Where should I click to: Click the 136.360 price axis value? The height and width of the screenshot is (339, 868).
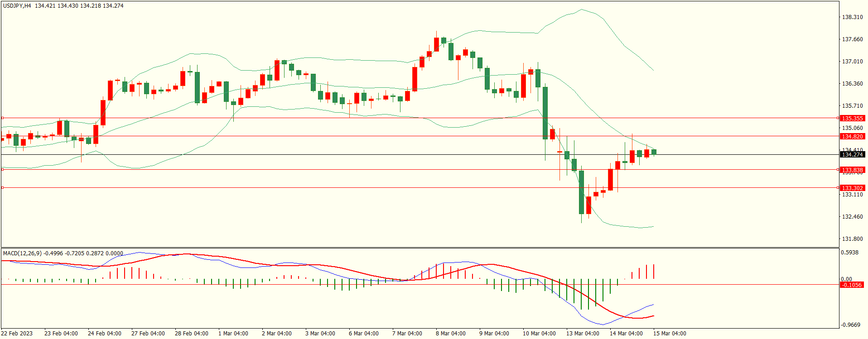[852, 84]
